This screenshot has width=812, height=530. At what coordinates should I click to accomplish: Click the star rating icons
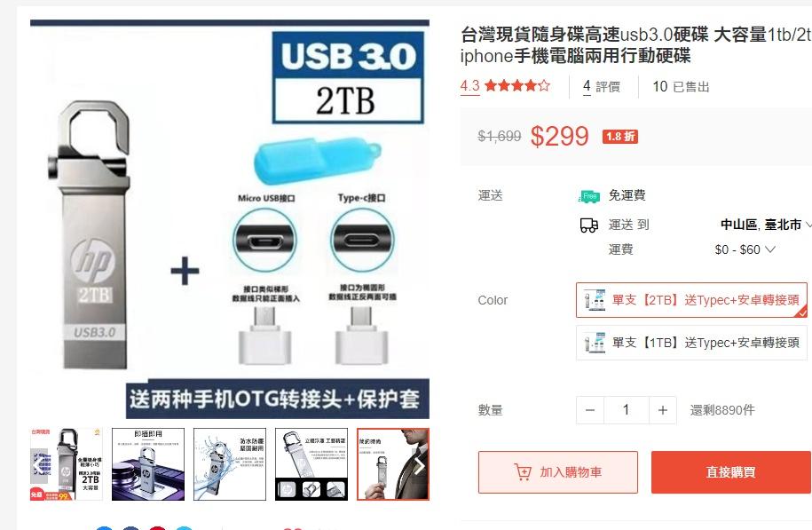coord(516,85)
